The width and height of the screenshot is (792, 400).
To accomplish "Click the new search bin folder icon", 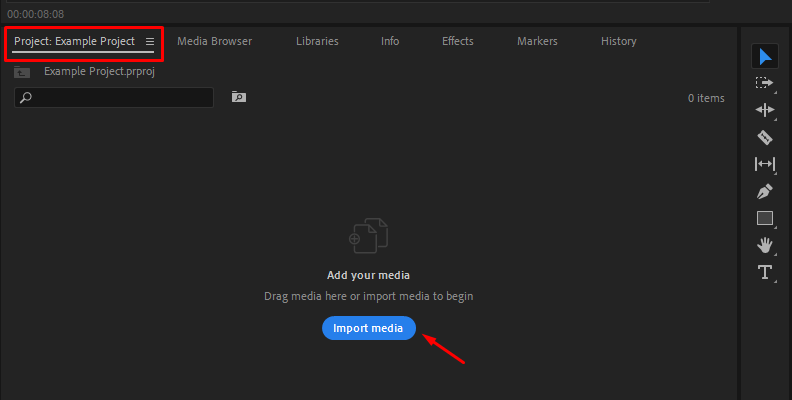I will pos(238,97).
